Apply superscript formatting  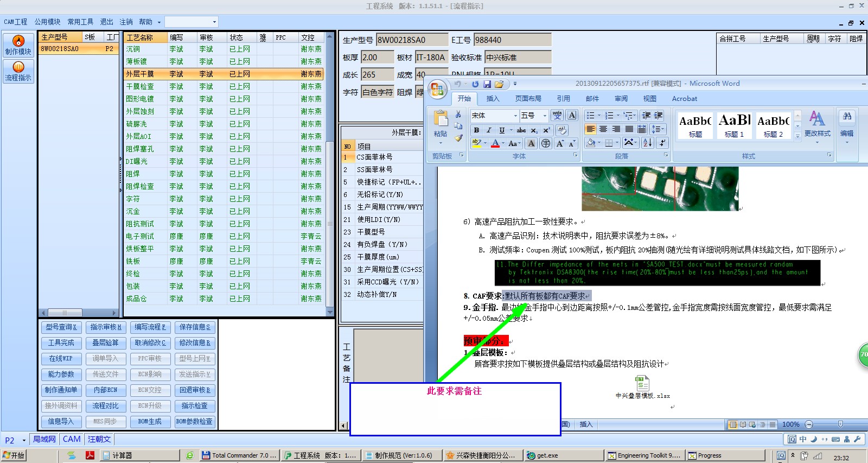coord(547,130)
